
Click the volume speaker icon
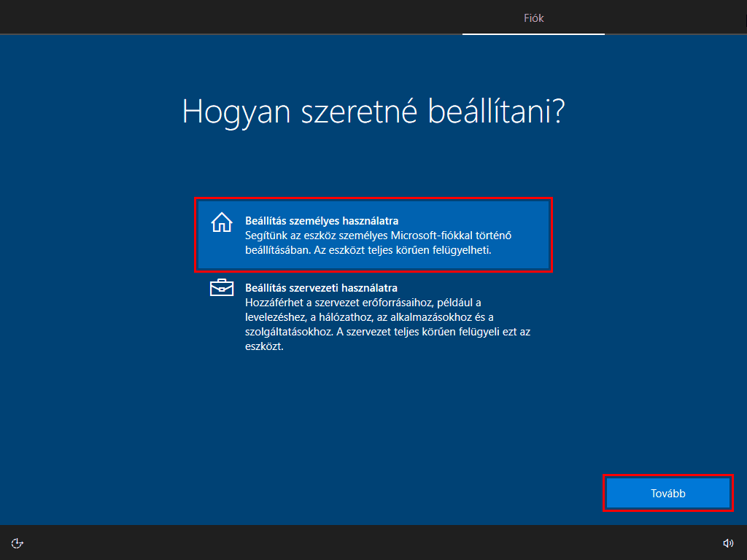click(x=727, y=542)
